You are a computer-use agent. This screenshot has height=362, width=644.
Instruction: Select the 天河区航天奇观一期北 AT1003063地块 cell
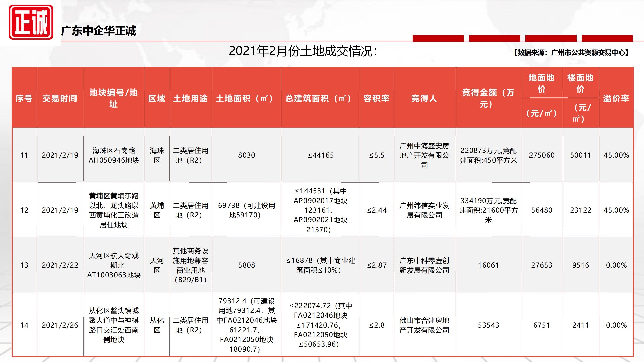[x=114, y=265]
